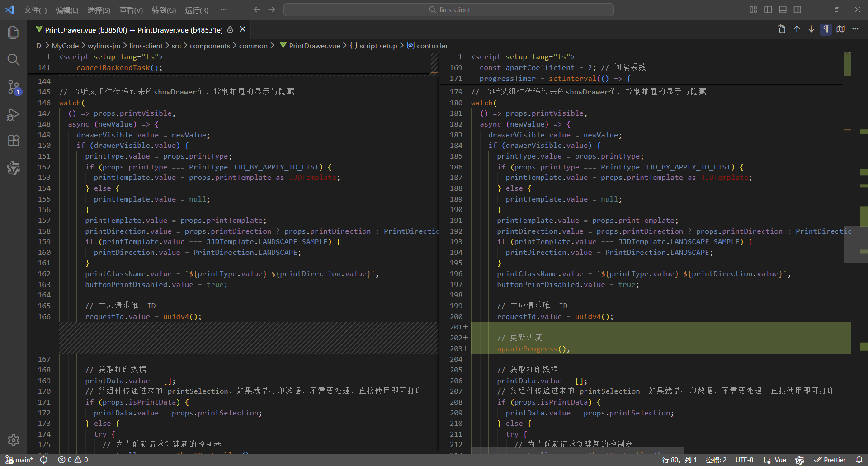The height and width of the screenshot is (466, 868).
Task: Toggle the primary sidebar visibility
Action: click(768, 9)
